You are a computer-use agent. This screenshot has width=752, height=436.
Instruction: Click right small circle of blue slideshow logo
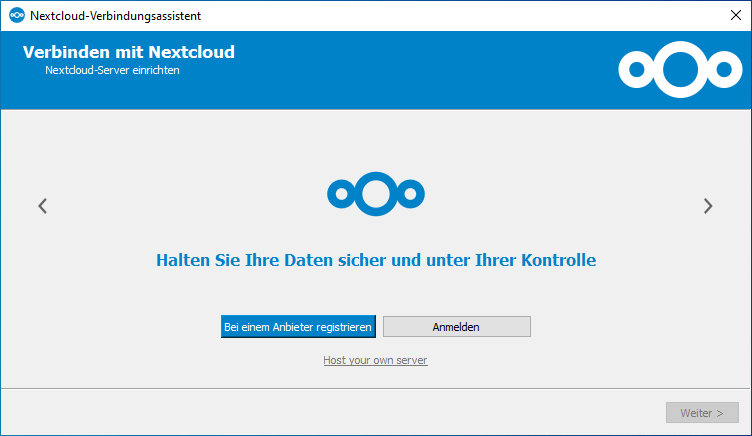[x=411, y=192]
